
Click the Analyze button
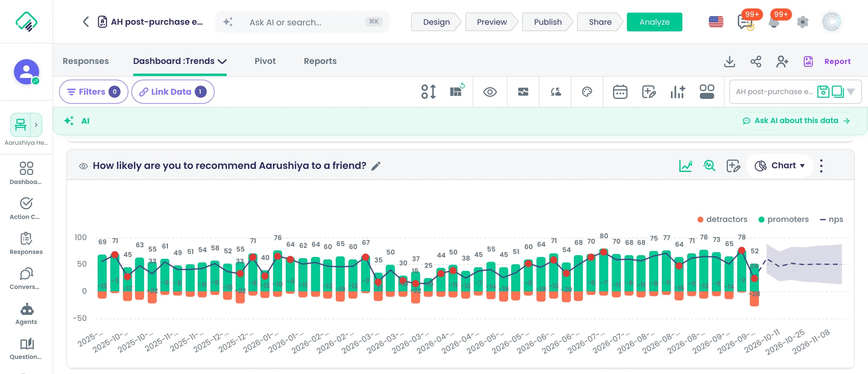click(654, 22)
